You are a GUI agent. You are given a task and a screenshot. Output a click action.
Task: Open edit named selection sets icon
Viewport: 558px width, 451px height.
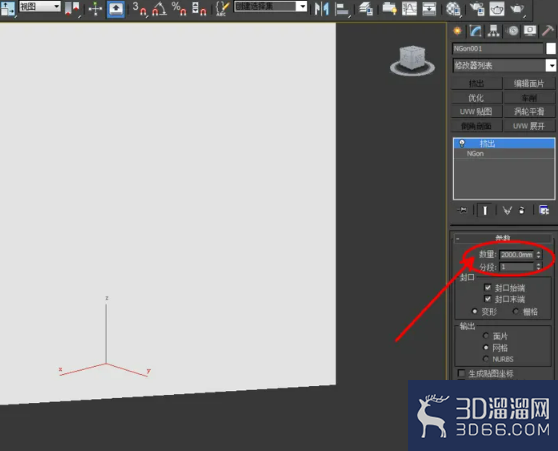[222, 9]
